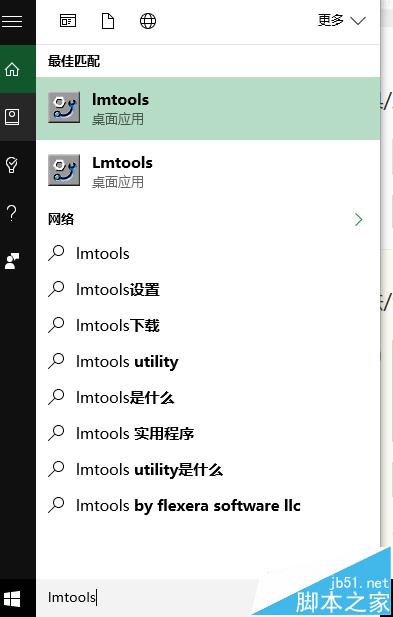This screenshot has height=617, width=393.
Task: Filter results by apps icon
Action: coord(68,20)
